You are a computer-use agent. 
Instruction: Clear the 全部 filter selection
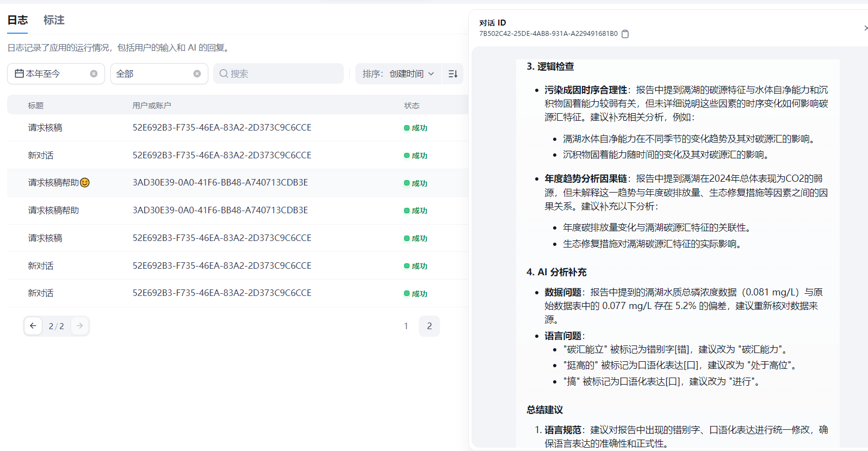(x=197, y=73)
